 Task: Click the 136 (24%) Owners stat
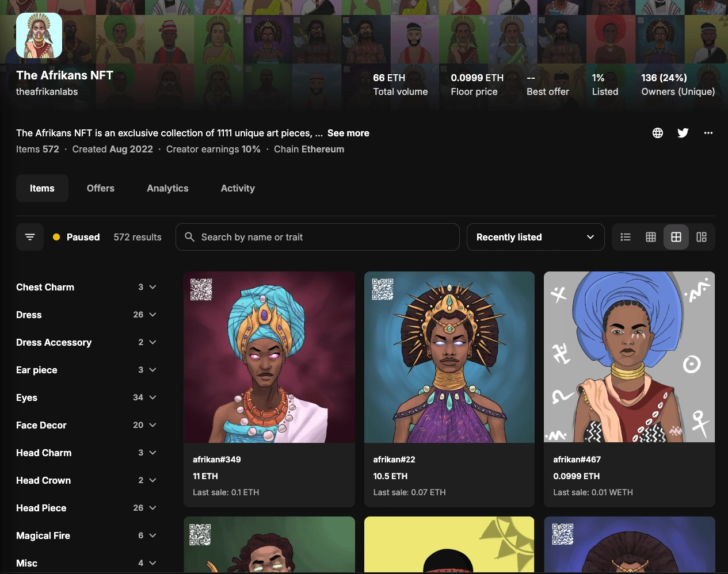tap(678, 85)
